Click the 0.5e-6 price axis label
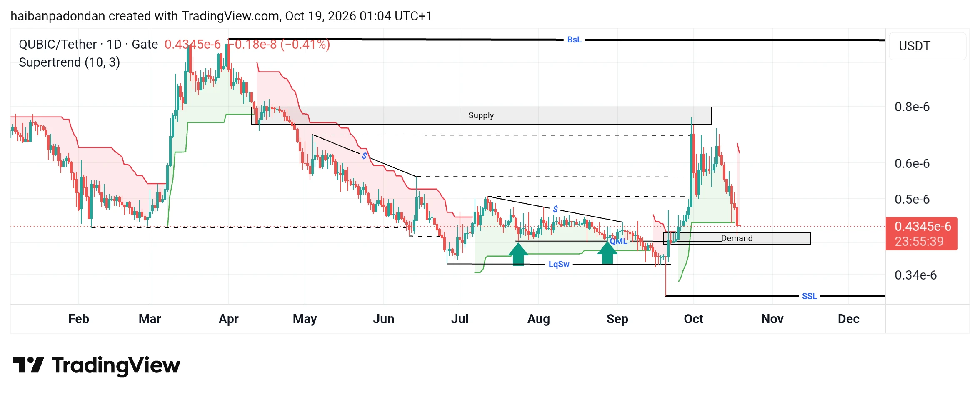This screenshot has height=397, width=980. (x=912, y=200)
